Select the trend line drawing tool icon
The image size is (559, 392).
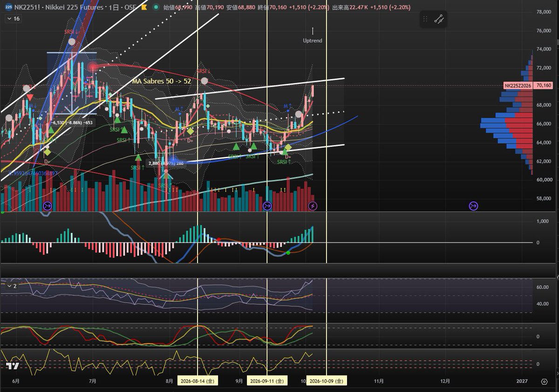coord(439,19)
